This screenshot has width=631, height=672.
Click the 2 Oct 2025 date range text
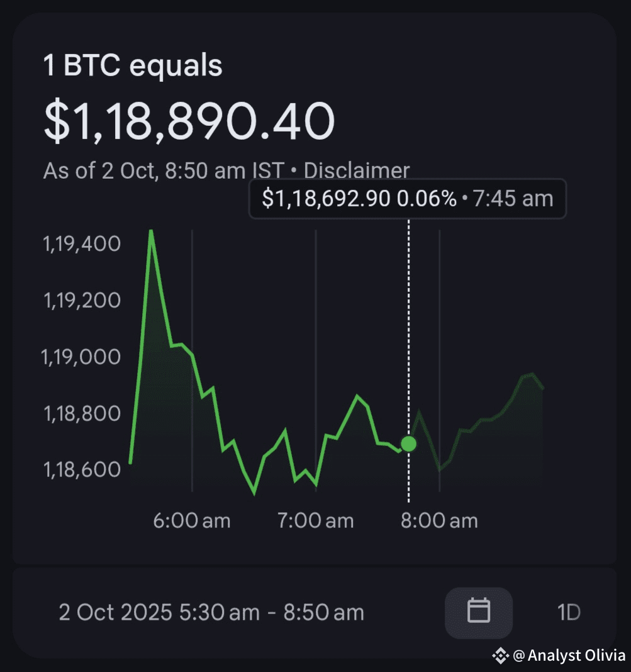(x=211, y=612)
